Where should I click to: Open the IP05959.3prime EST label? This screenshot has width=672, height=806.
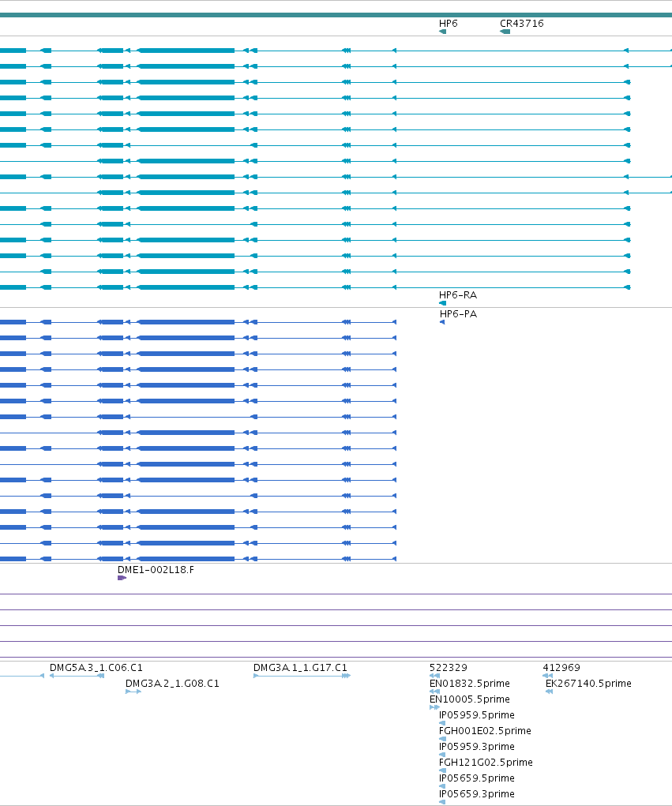pos(477,747)
